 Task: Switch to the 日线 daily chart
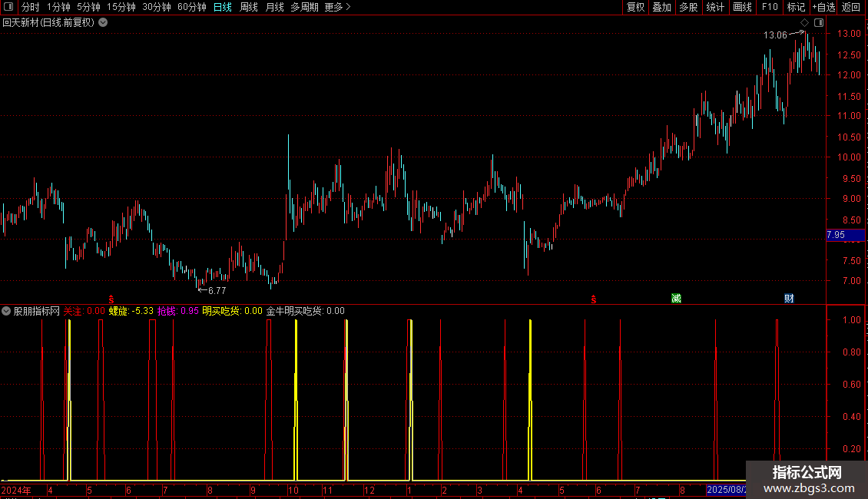click(x=223, y=7)
